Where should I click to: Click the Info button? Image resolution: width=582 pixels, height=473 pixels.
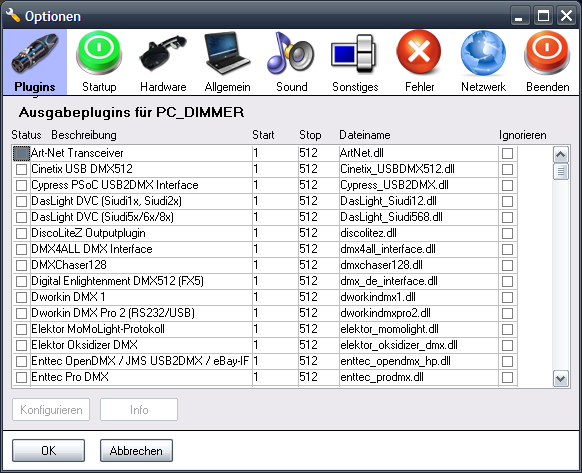pyautogui.click(x=139, y=410)
